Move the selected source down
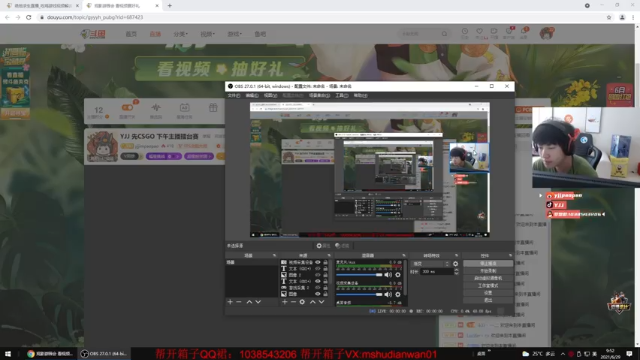 click(x=322, y=302)
